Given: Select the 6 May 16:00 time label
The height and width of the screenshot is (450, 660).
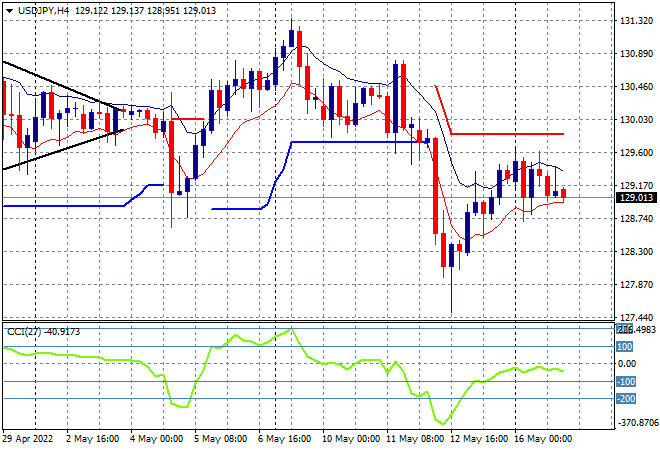Looking at the screenshot, I should pos(285,439).
